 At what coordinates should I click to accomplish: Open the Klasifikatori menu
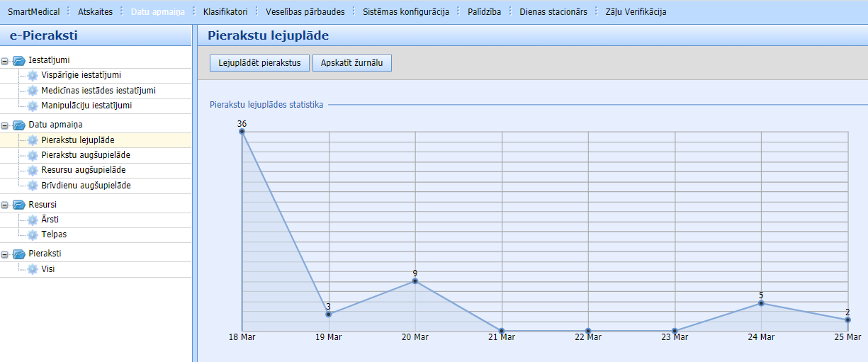(225, 12)
